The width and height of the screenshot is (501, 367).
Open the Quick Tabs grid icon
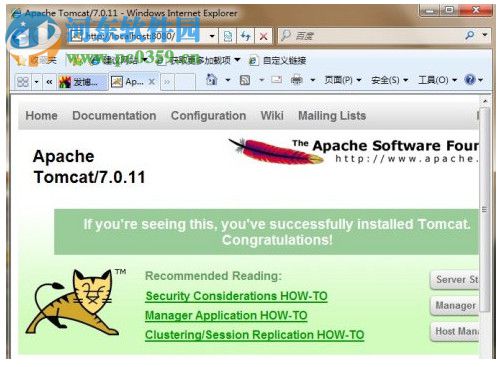[x=23, y=81]
